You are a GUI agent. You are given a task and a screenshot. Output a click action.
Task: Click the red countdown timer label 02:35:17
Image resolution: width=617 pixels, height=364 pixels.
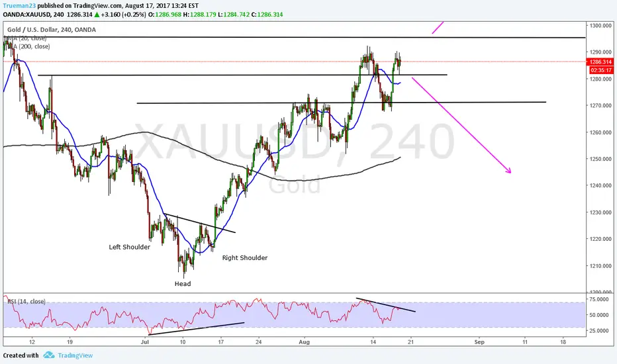point(601,70)
